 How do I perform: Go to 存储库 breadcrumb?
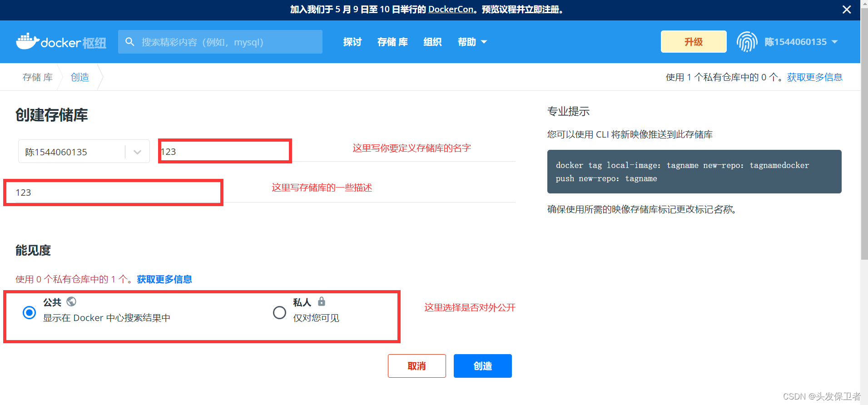coord(38,77)
